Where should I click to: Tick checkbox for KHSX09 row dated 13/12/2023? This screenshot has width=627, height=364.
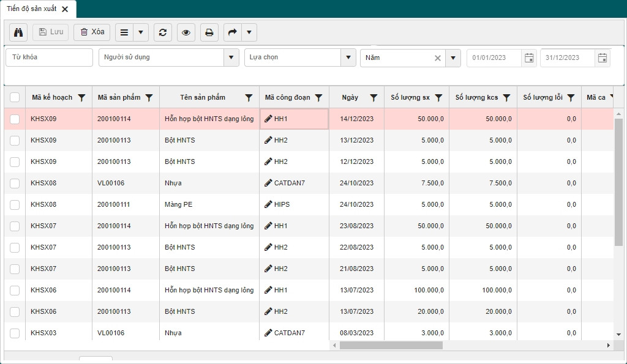coord(15,140)
